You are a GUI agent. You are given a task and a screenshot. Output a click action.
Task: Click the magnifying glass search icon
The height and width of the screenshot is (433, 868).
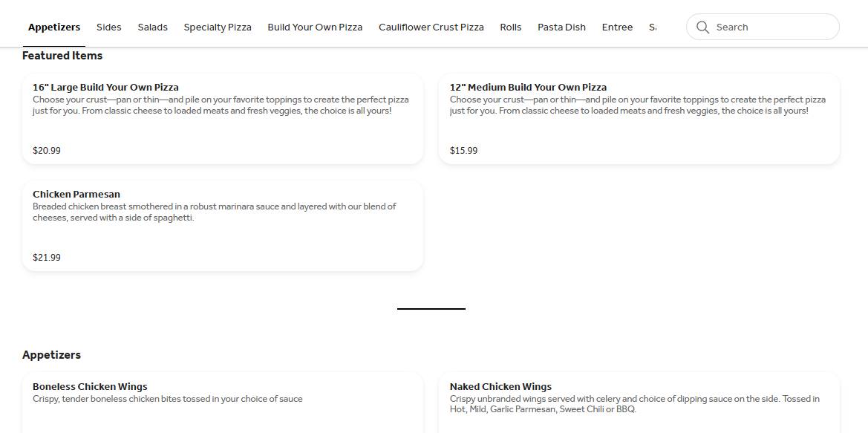[x=702, y=27]
